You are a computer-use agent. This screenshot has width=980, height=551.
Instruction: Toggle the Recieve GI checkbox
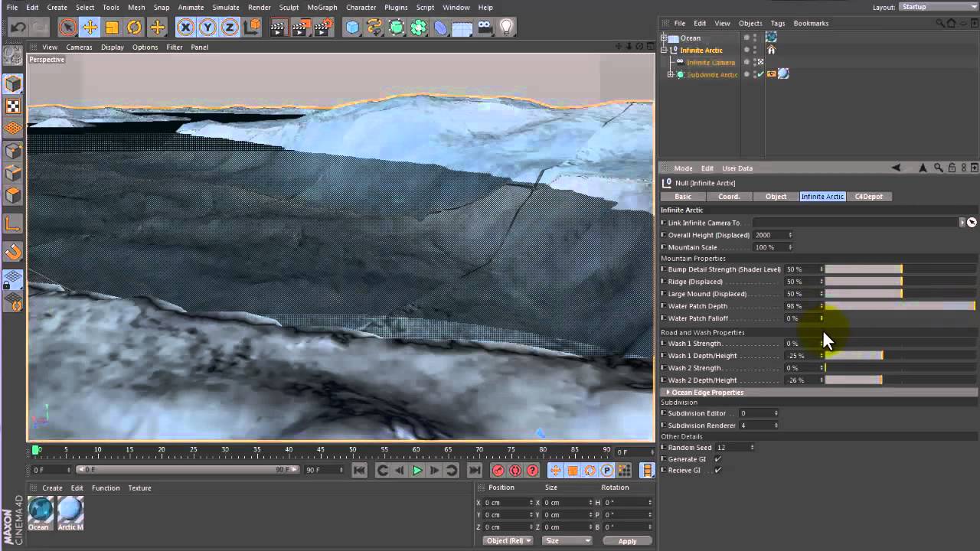717,470
